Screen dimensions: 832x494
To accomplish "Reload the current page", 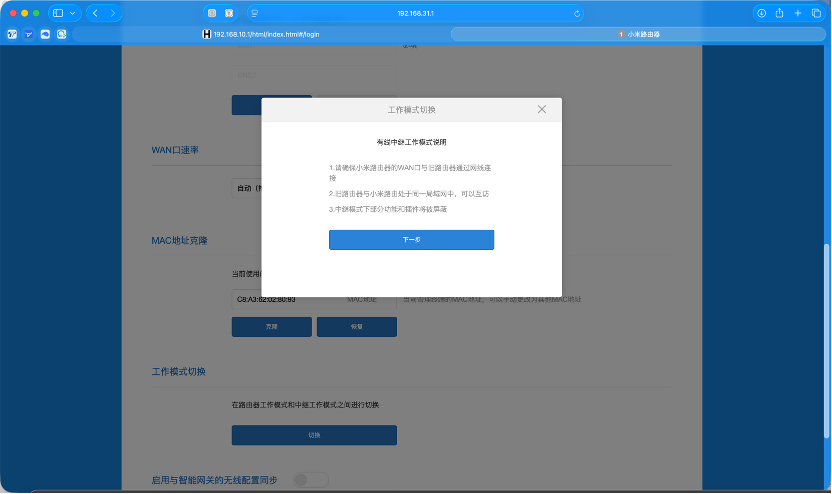I will click(x=577, y=14).
